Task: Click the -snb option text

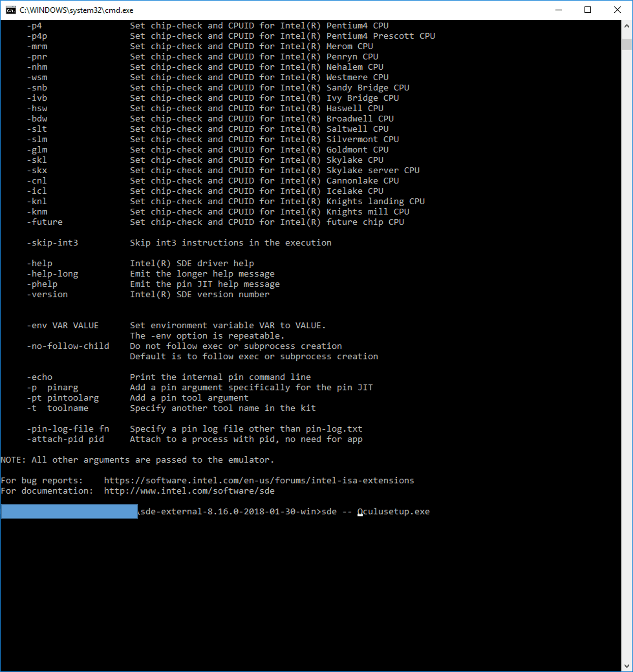Action: [37, 88]
